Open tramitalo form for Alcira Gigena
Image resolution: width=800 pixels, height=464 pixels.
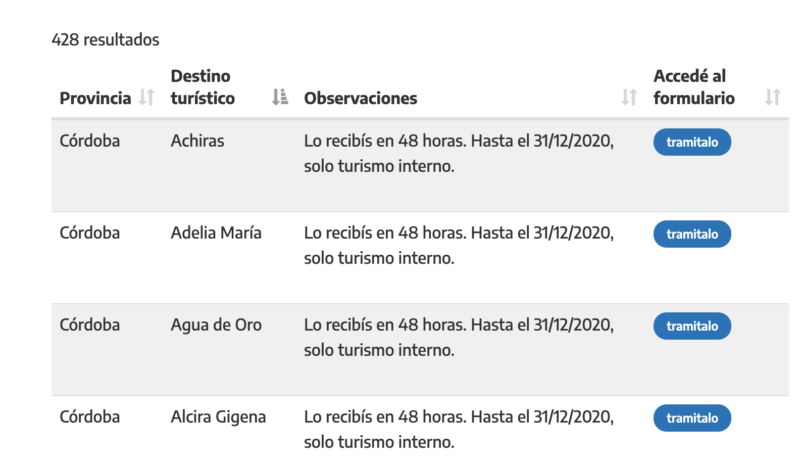tap(692, 418)
